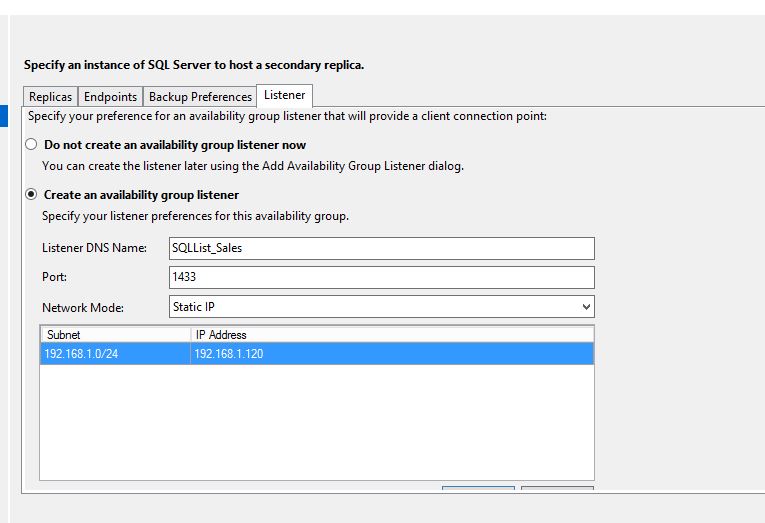Click divider between Subnet and IP Address headers
Image resolution: width=765 pixels, height=523 pixels.
(190, 334)
